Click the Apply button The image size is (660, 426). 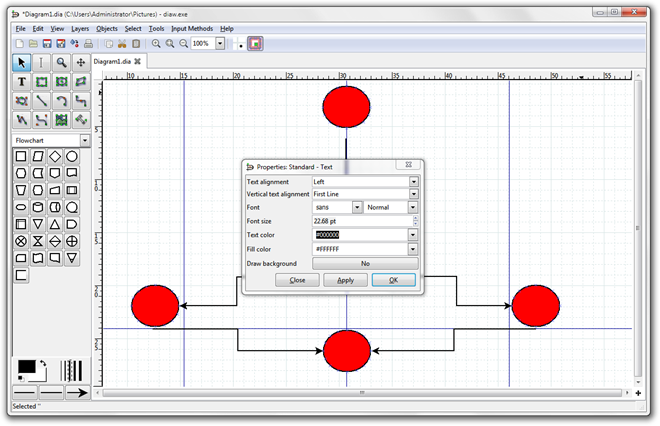click(345, 280)
